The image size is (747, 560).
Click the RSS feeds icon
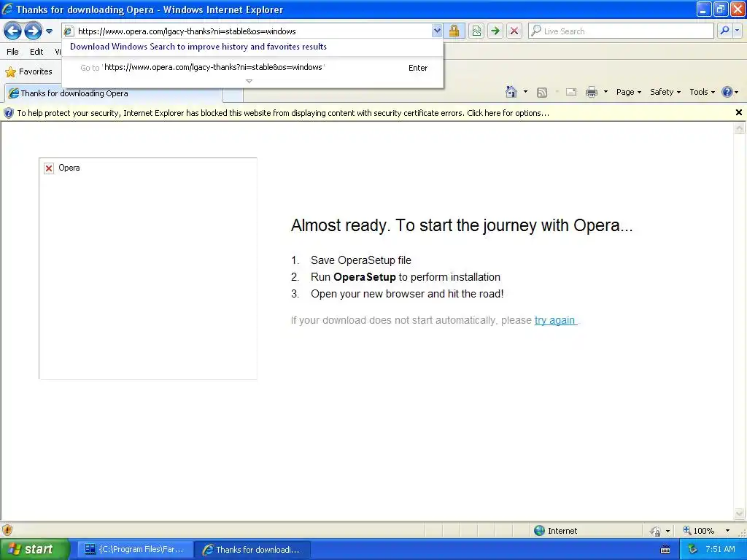pos(542,93)
